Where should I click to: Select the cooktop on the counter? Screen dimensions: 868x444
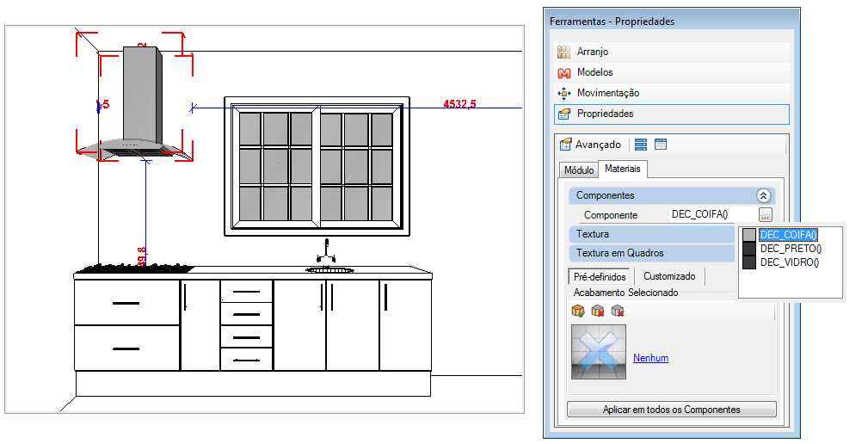134,269
